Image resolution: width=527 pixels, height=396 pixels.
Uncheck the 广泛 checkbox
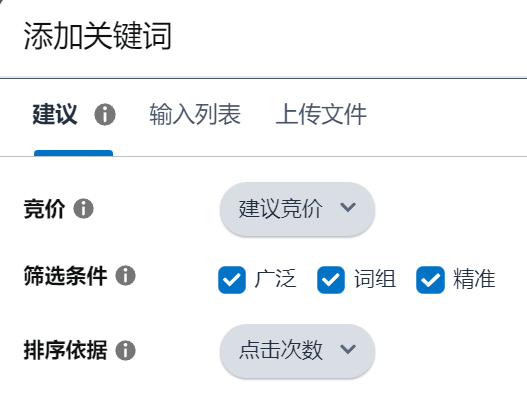pos(232,280)
